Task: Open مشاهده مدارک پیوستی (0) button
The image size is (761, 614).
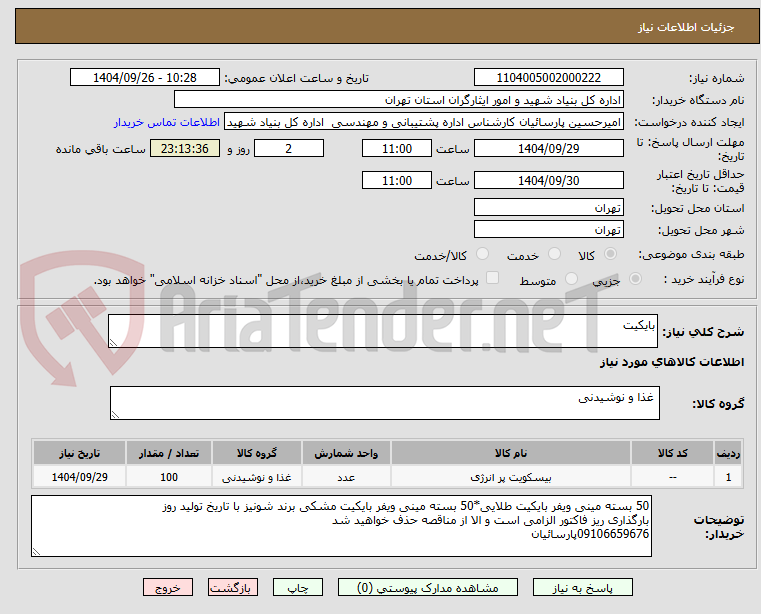Action: tap(428, 587)
